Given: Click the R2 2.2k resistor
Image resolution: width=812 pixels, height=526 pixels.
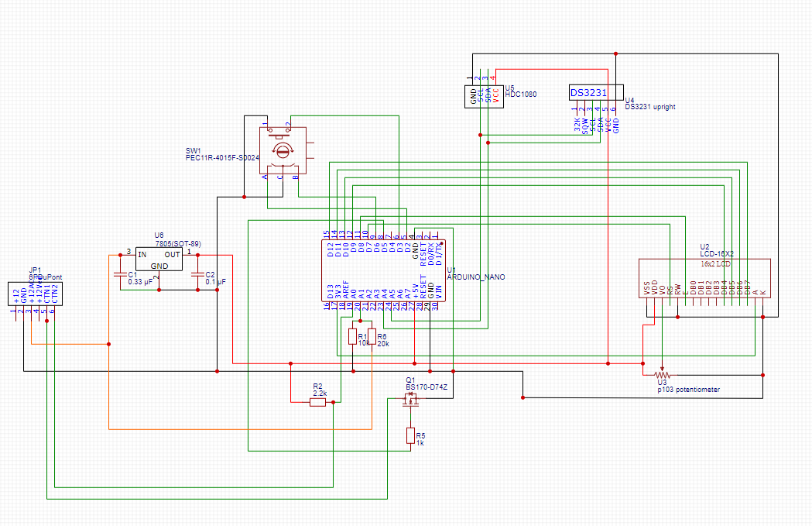Looking at the screenshot, I should 318,402.
